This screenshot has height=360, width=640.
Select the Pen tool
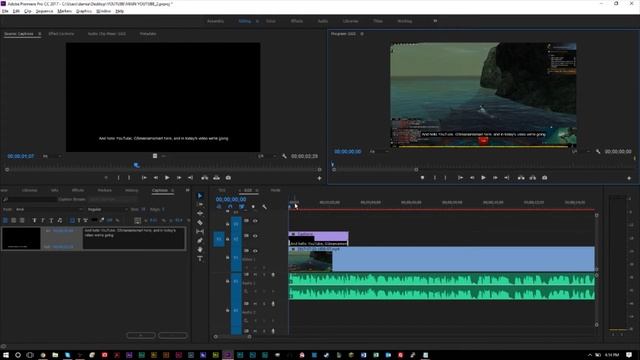(x=200, y=240)
